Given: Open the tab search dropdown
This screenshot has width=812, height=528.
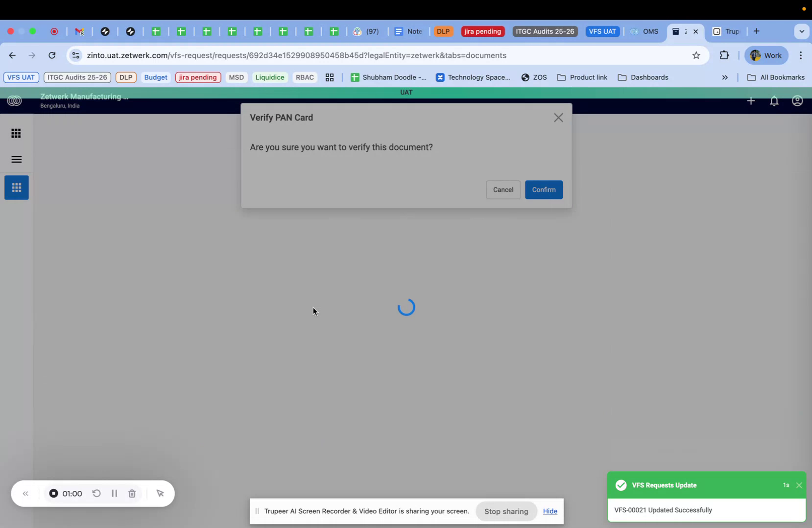Looking at the screenshot, I should click(802, 31).
